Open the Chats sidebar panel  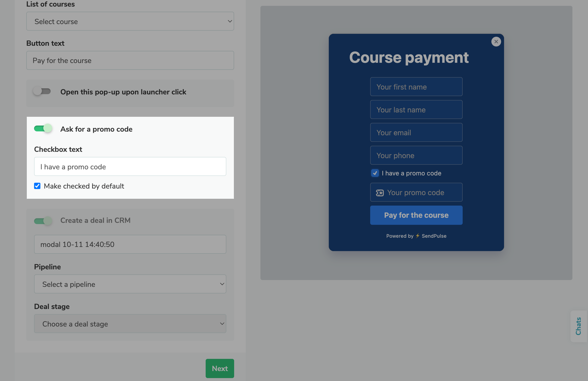(x=579, y=326)
